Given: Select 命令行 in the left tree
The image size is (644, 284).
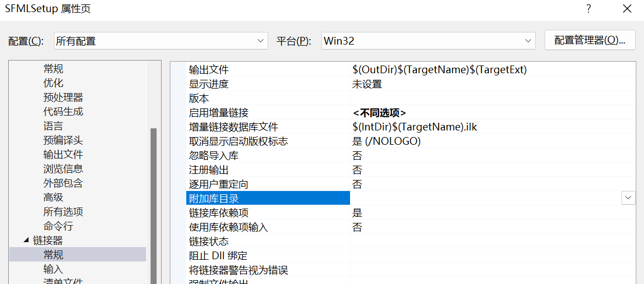Looking at the screenshot, I should [x=58, y=226].
